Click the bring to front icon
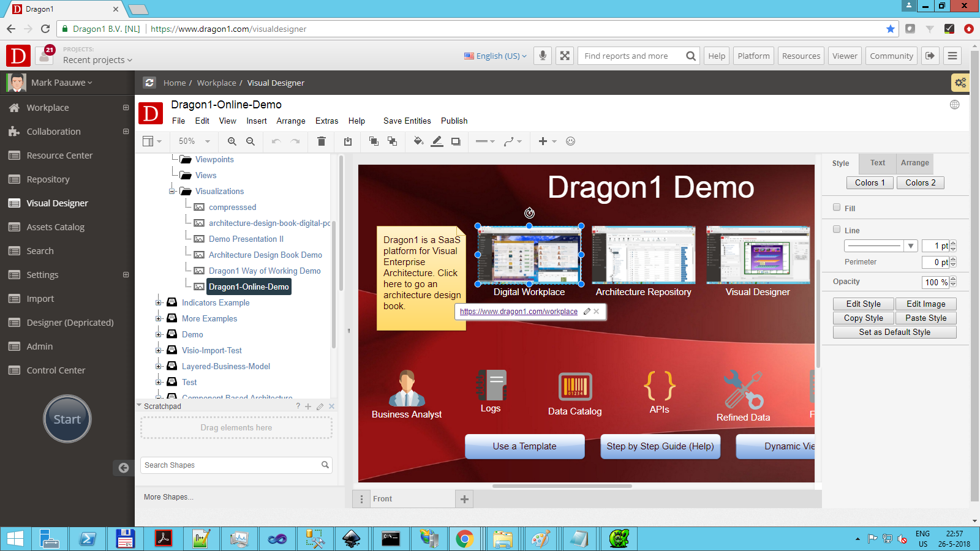 click(x=374, y=141)
